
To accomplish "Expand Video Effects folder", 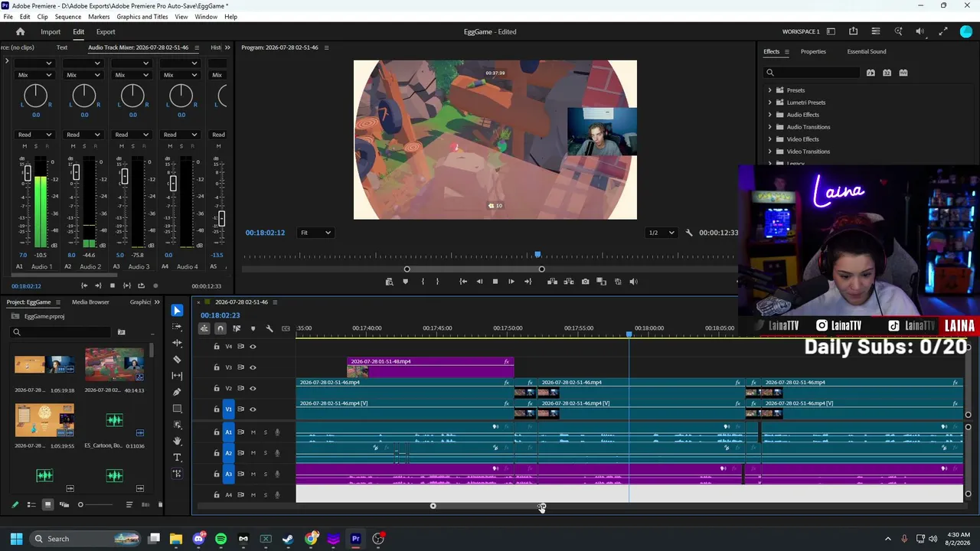I will pos(770,139).
